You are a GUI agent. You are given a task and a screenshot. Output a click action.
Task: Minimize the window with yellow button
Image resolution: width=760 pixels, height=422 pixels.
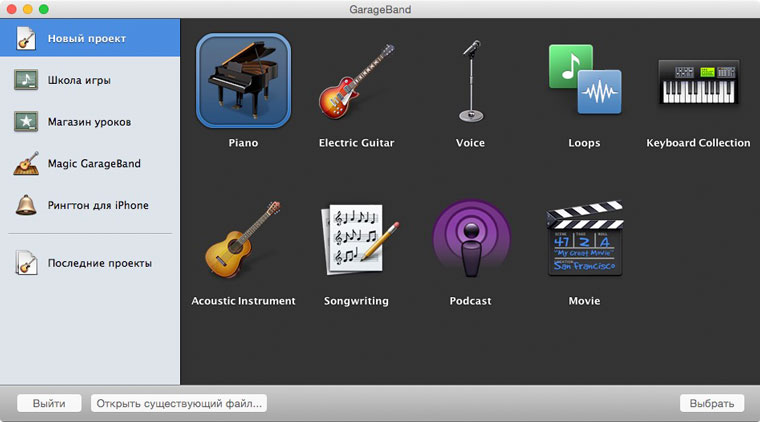28,9
